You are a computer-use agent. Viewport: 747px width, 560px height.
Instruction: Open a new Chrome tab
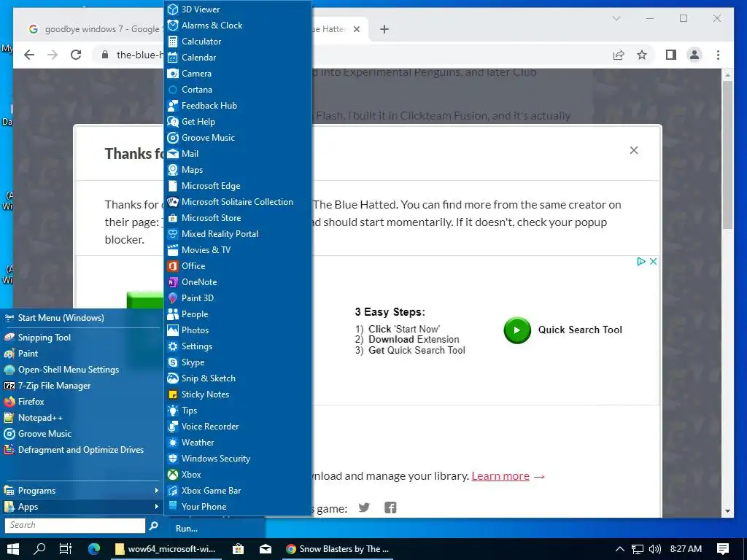pyautogui.click(x=384, y=29)
